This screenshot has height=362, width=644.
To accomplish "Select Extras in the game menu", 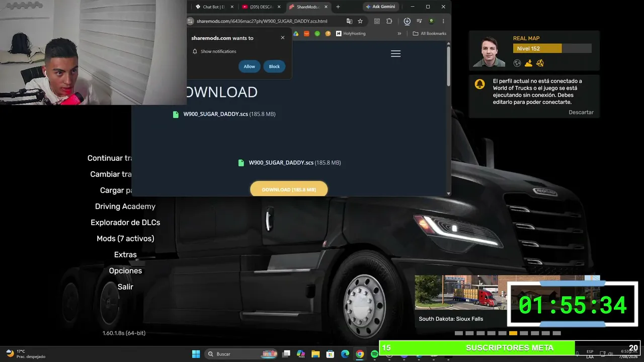I will [125, 254].
